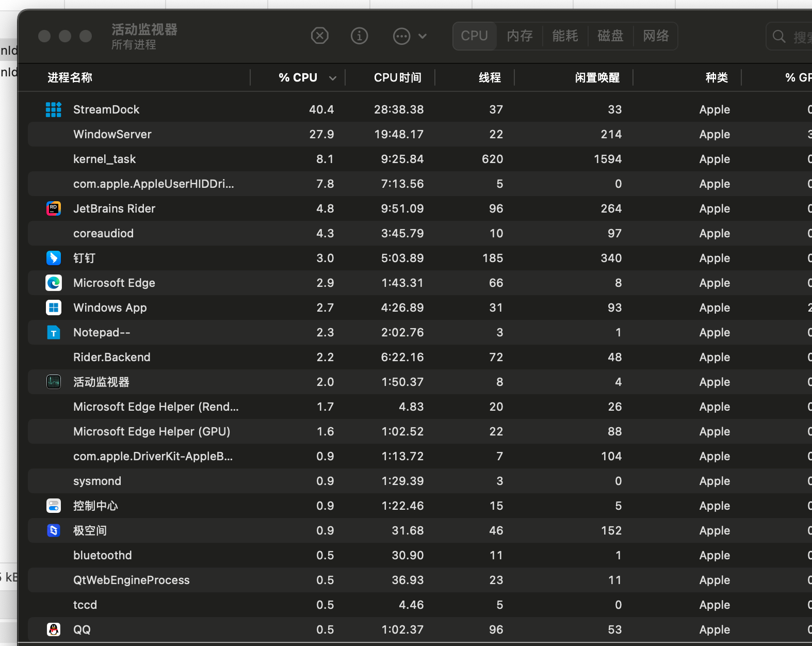Click the Notepad-- app icon

pyautogui.click(x=54, y=332)
